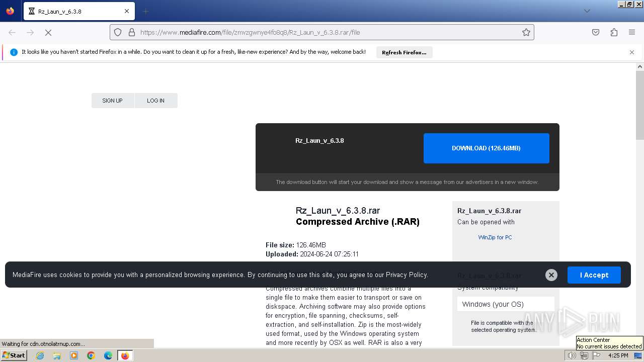This screenshot has height=362, width=644.
Task: Go back to the previous page
Action: (x=12, y=32)
